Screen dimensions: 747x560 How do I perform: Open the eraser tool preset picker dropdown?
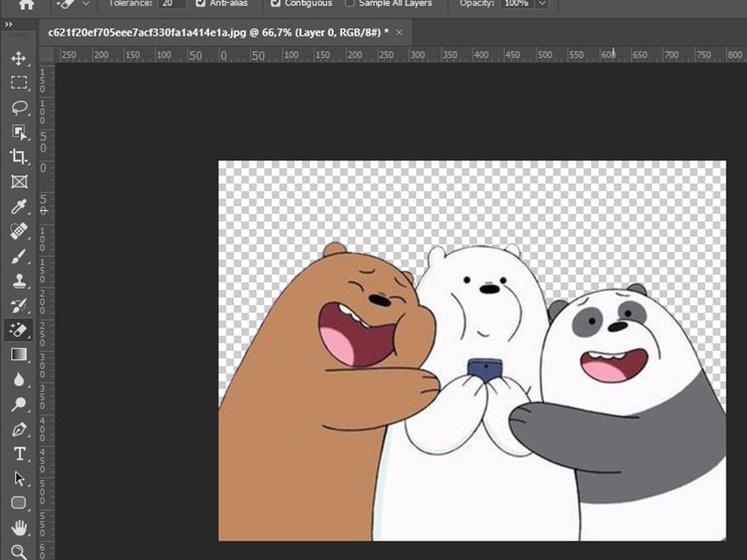point(86,4)
